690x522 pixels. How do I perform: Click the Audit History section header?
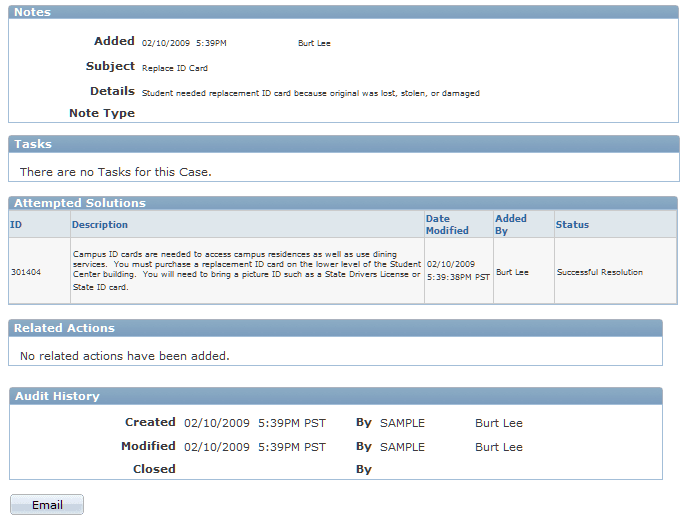[336, 396]
